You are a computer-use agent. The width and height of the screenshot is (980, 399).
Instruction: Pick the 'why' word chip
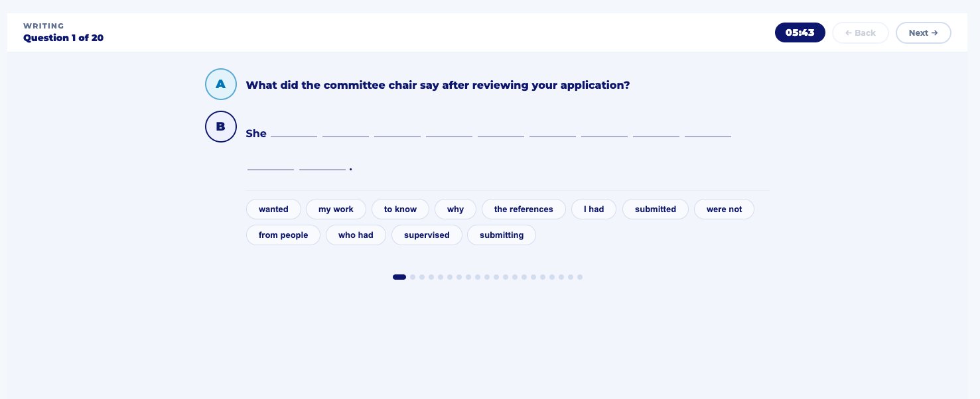coord(455,209)
